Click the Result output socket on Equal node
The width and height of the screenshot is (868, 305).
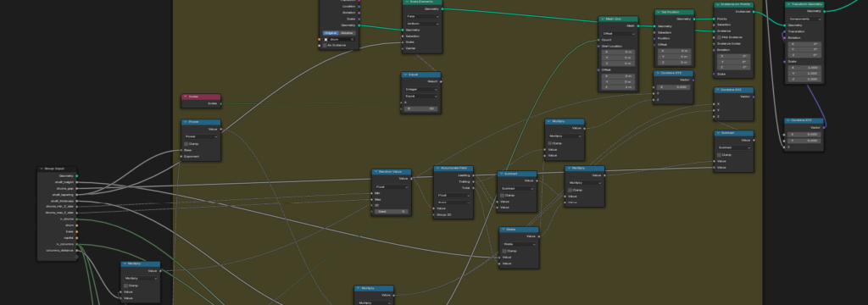441,81
